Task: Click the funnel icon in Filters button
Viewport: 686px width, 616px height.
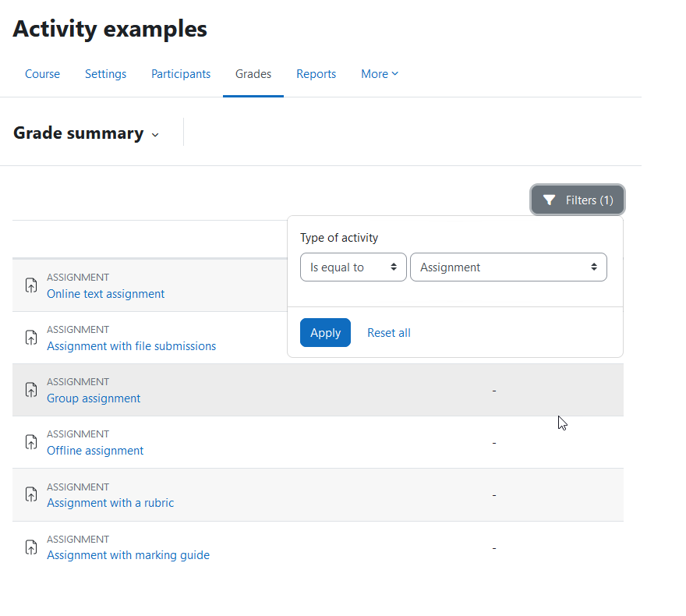Action: pyautogui.click(x=549, y=200)
